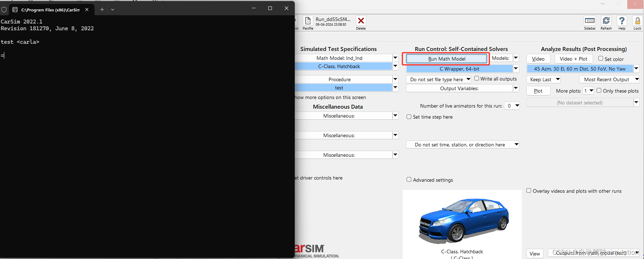The width and height of the screenshot is (644, 259).
Task: Open No dataset selected dropdown arrow
Action: click(x=636, y=102)
